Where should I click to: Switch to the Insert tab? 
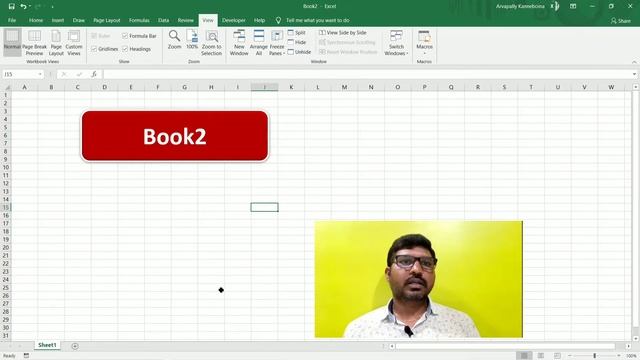coord(58,20)
